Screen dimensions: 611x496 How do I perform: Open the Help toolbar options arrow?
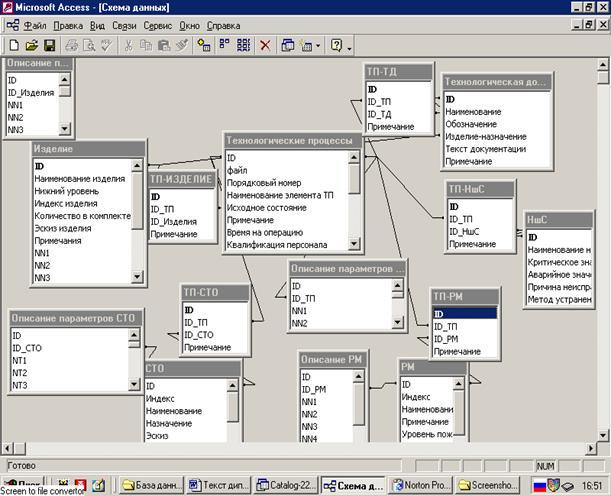(x=349, y=45)
